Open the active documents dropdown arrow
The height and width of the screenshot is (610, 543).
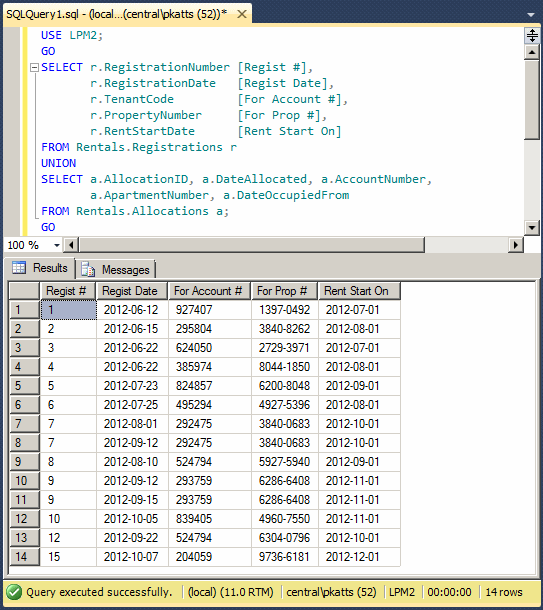click(x=531, y=15)
